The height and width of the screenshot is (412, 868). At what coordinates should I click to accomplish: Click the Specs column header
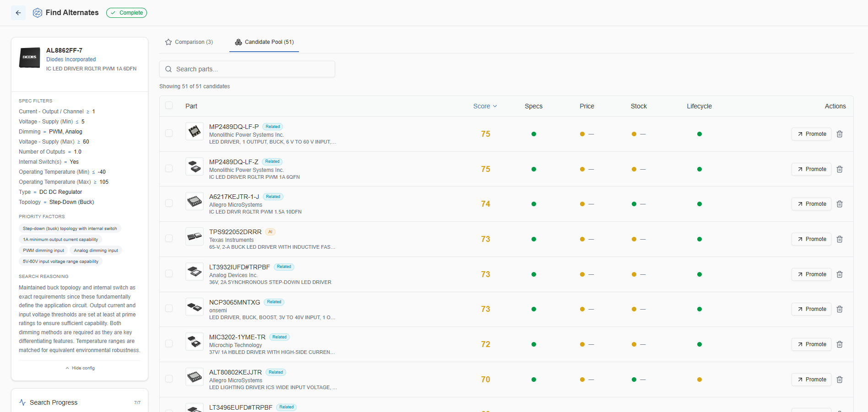point(534,106)
